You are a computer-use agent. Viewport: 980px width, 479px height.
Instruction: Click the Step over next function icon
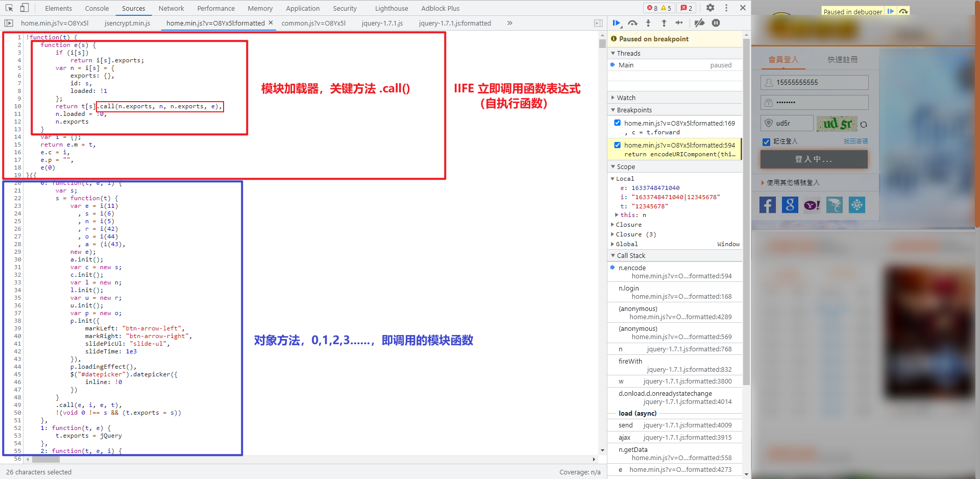coord(632,23)
